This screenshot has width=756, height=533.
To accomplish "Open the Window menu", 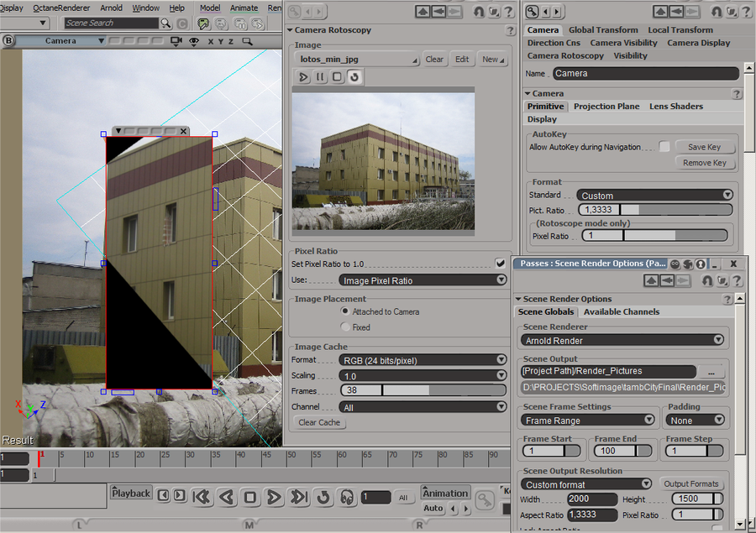I will pyautogui.click(x=145, y=8).
